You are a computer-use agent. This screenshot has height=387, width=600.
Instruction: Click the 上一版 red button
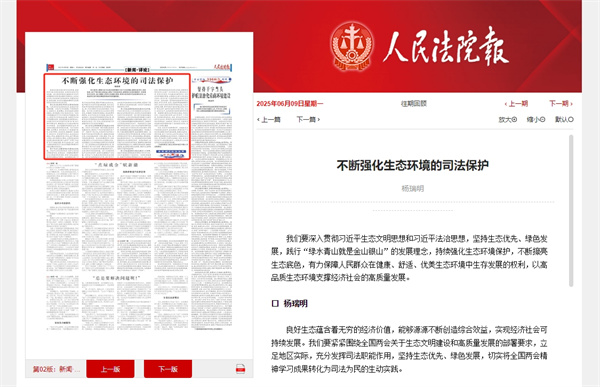110,369
